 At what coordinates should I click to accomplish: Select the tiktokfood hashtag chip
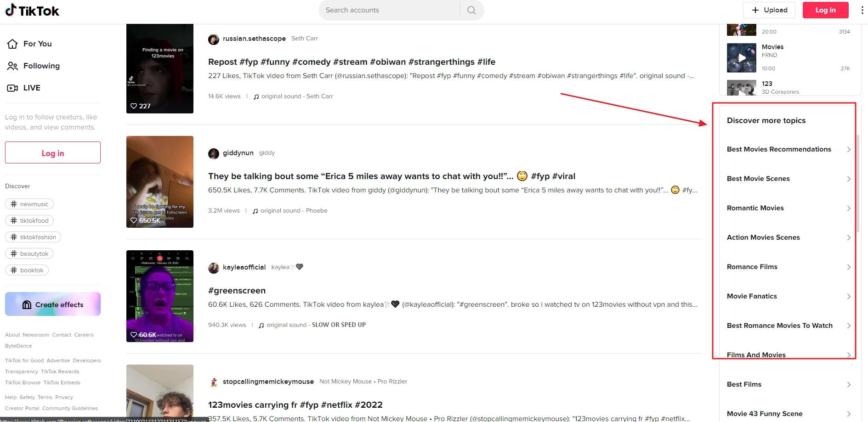click(x=29, y=220)
